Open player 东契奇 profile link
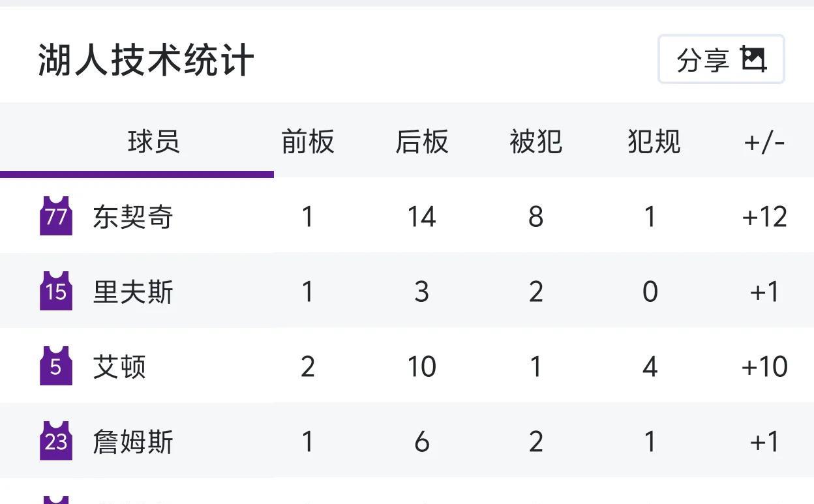The width and height of the screenshot is (814, 504). 133,216
